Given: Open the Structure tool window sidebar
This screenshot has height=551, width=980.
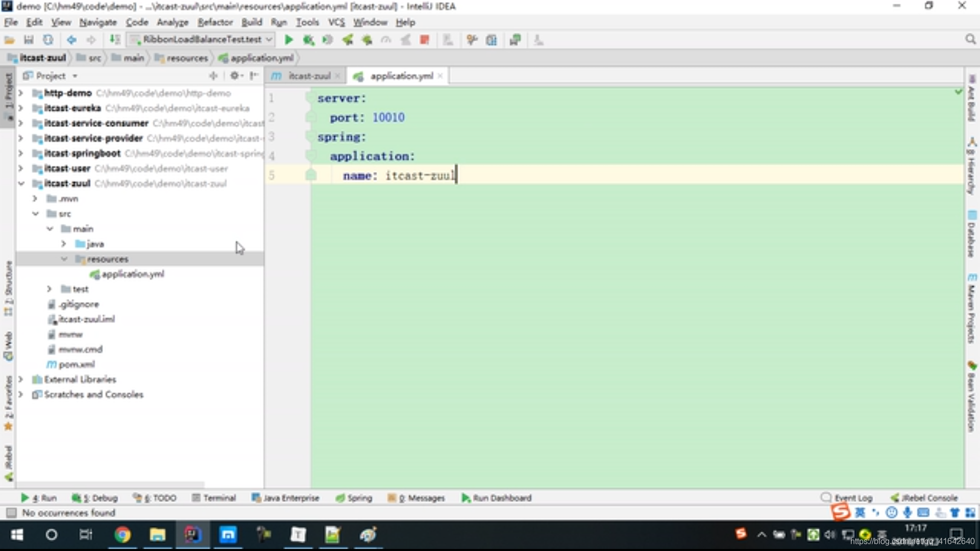Looking at the screenshot, I should click(x=8, y=288).
